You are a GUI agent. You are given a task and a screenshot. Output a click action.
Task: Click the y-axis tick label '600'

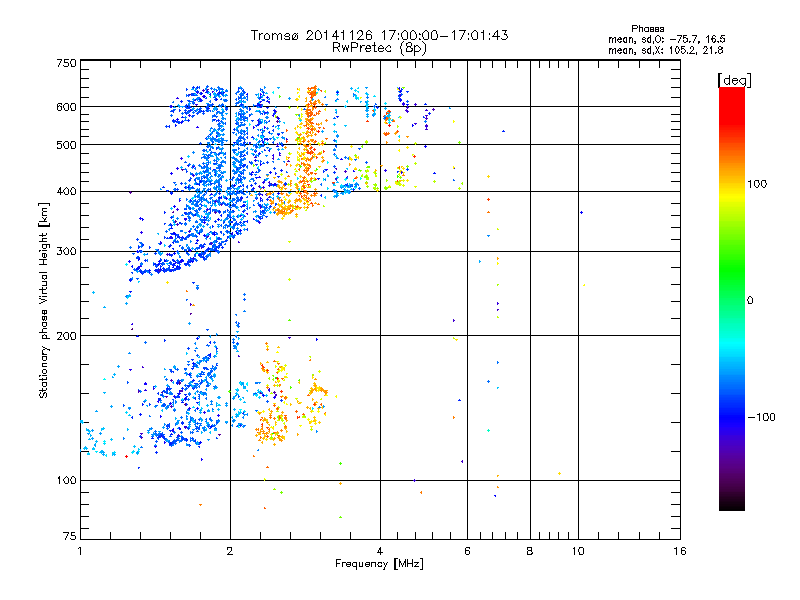pyautogui.click(x=66, y=107)
